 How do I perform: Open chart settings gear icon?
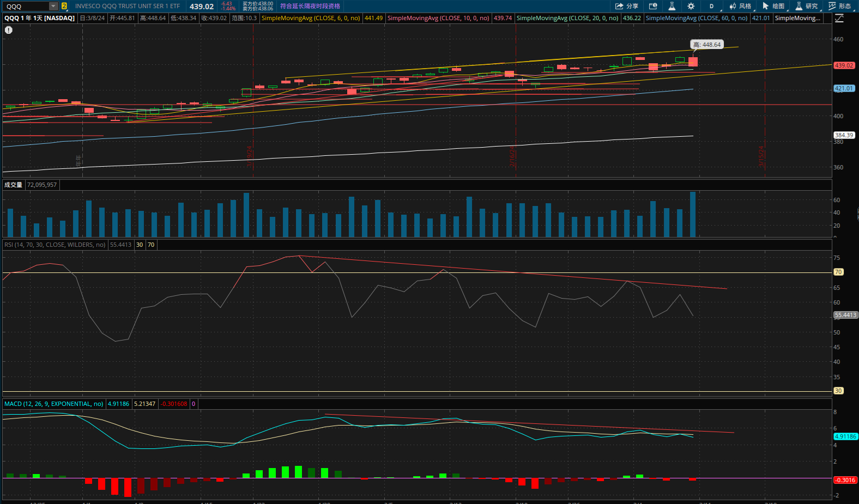click(691, 6)
